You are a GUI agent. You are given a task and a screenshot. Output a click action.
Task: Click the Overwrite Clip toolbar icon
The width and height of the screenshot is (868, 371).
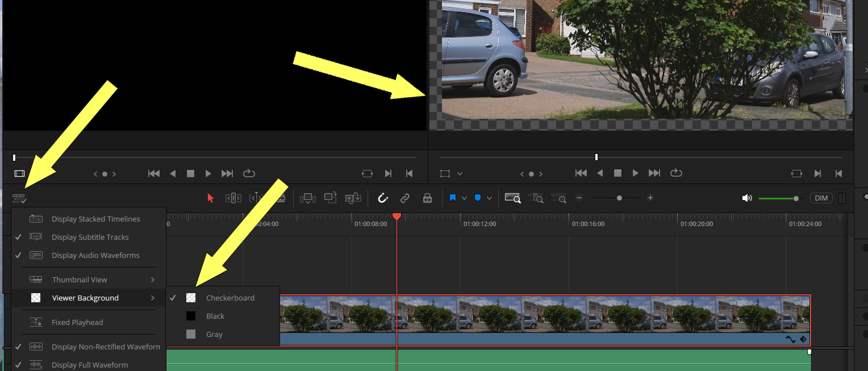coord(331,198)
